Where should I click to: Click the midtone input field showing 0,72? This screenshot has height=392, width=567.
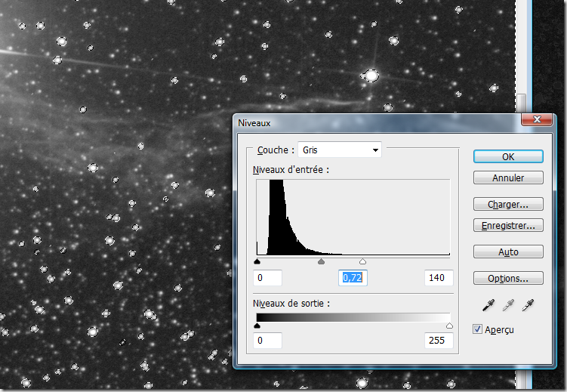point(353,278)
